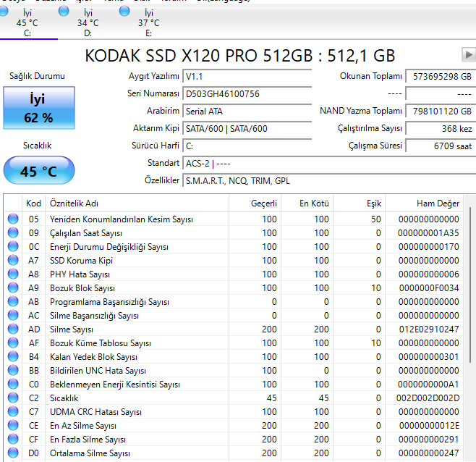The height and width of the screenshot is (462, 476).
Task: Click status orb for attribute AF
Action: point(13,343)
